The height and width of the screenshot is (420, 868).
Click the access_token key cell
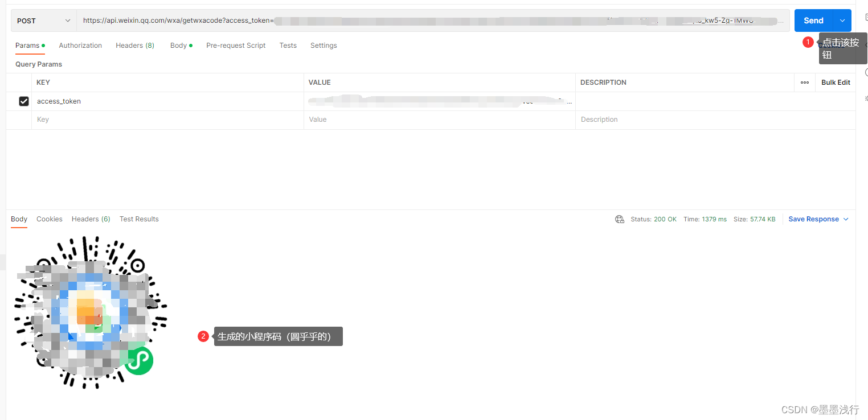tap(167, 101)
